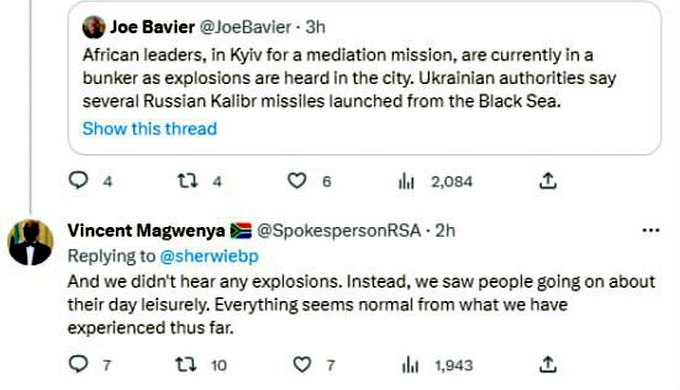Reply to Vincent Magwenya's tweet
The image size is (680, 390).
coord(78,364)
